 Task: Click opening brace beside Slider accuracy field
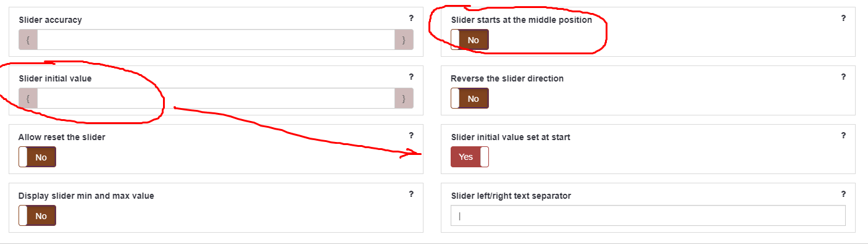click(28, 40)
